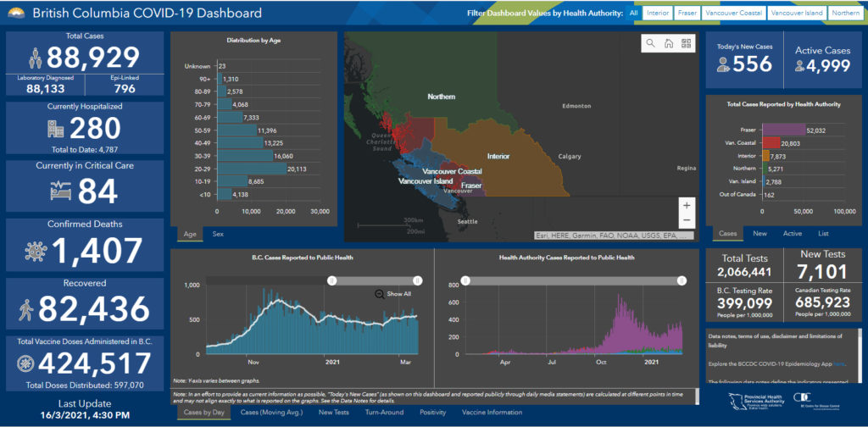Screen dimensions: 868x427
Task: Expand the Esri map attribution text
Action: pyautogui.click(x=614, y=235)
